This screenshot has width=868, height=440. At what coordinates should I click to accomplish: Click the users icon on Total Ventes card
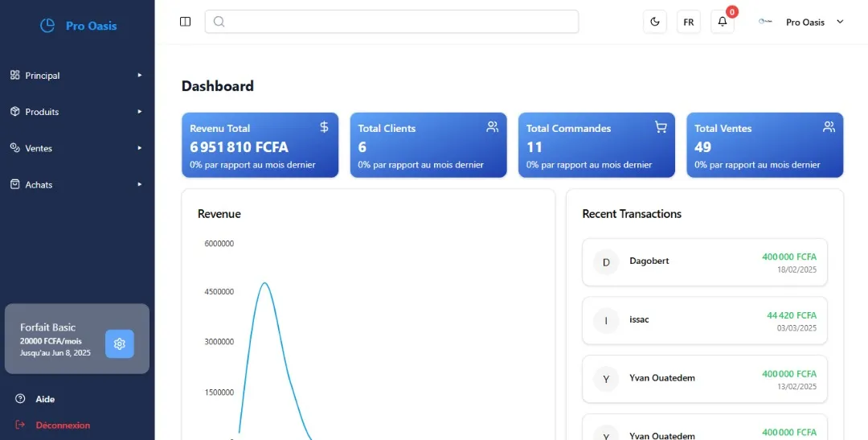coord(829,127)
